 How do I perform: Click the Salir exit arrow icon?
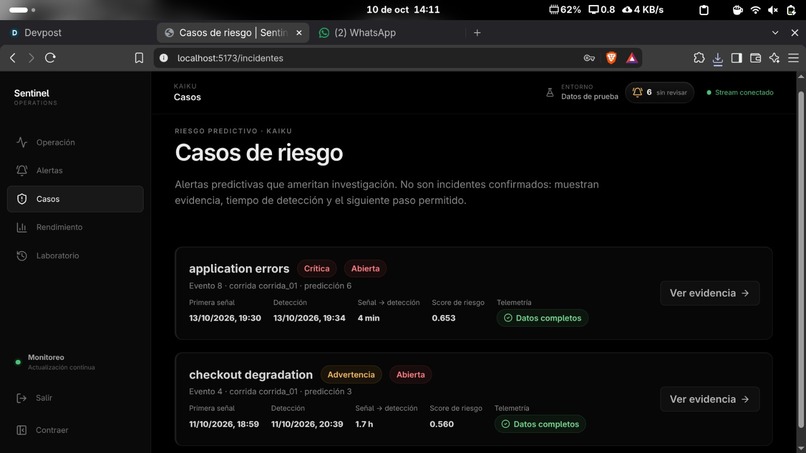pos(22,398)
